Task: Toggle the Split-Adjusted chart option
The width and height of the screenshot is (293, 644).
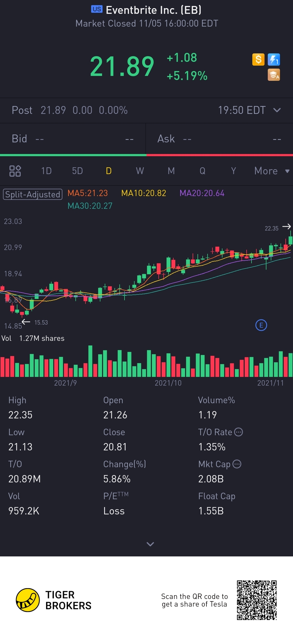Action: (x=33, y=194)
